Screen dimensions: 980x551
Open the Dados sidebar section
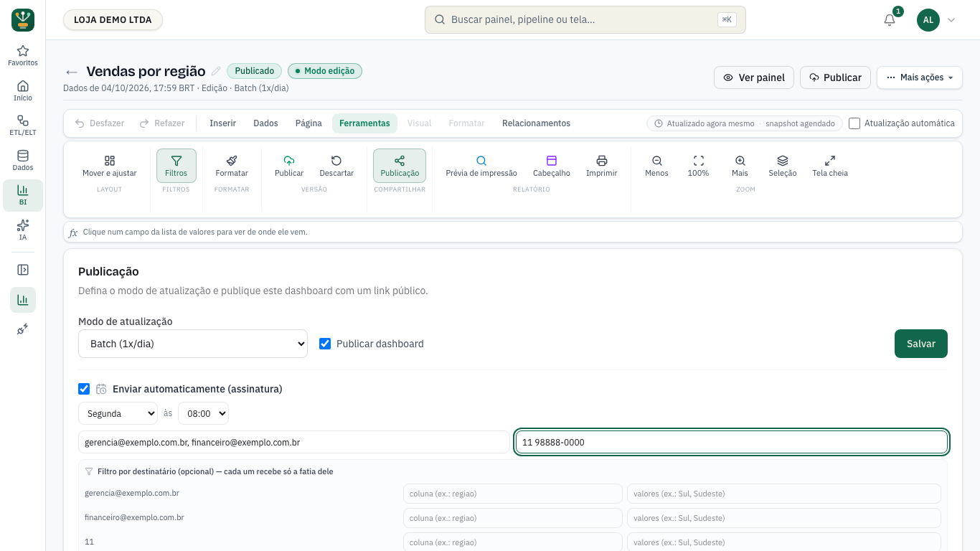click(23, 160)
